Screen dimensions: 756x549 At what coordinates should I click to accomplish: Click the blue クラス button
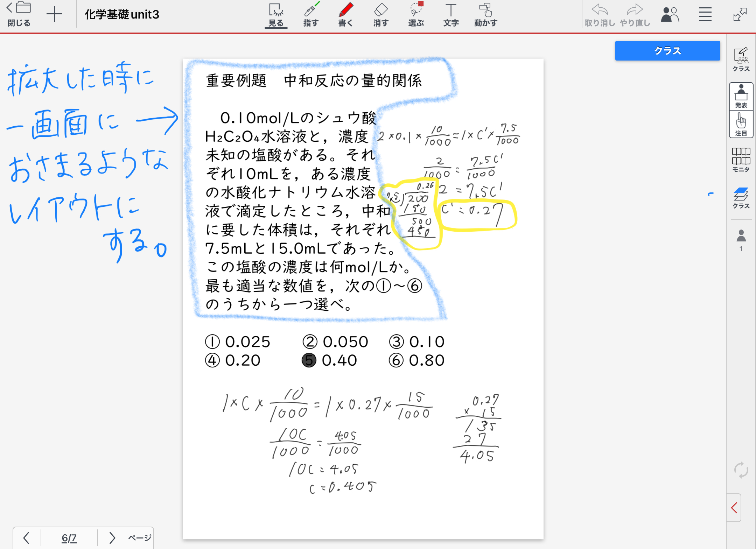[667, 51]
